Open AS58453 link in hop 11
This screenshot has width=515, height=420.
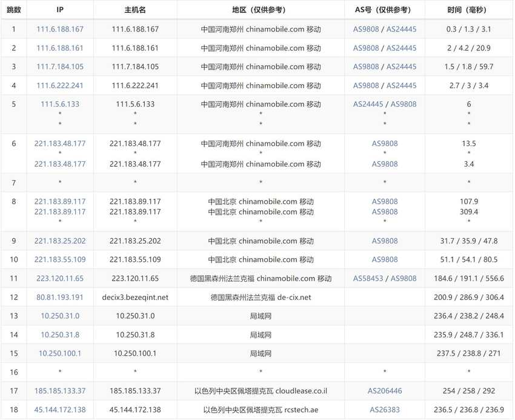368,279
